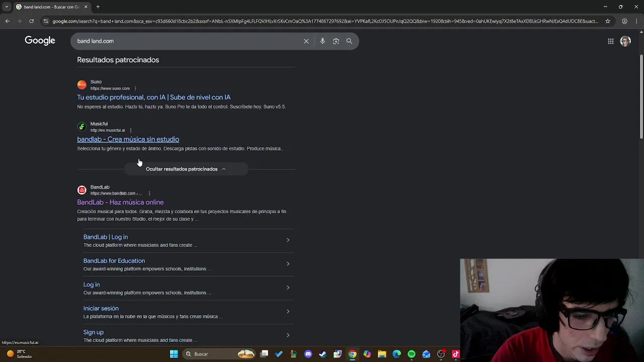Click the Suno favicon
The image size is (644, 362).
82,85
